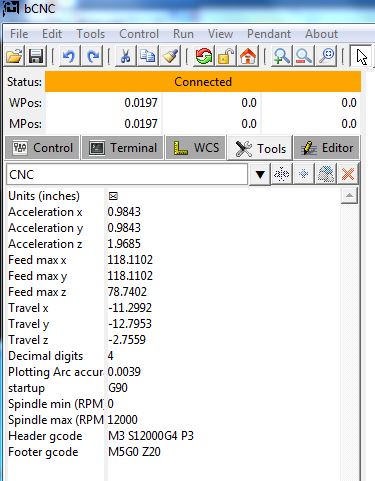Click the Header gcode label
This screenshot has height=481, width=375.
point(45,436)
